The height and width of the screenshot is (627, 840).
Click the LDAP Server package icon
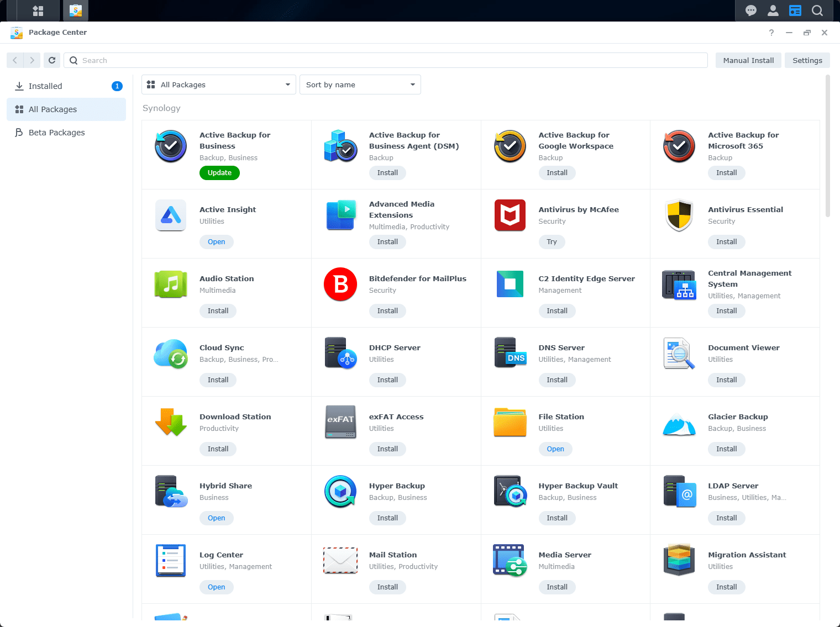click(679, 492)
